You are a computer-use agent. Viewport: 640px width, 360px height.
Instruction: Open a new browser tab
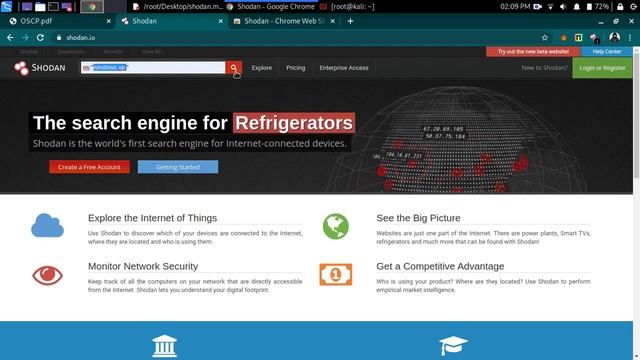tap(350, 21)
